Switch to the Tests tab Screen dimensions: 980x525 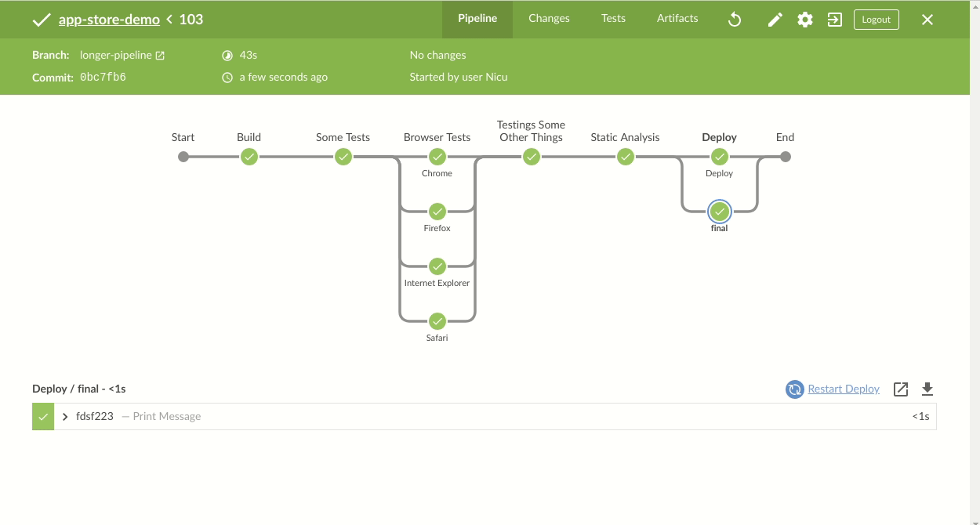click(613, 18)
